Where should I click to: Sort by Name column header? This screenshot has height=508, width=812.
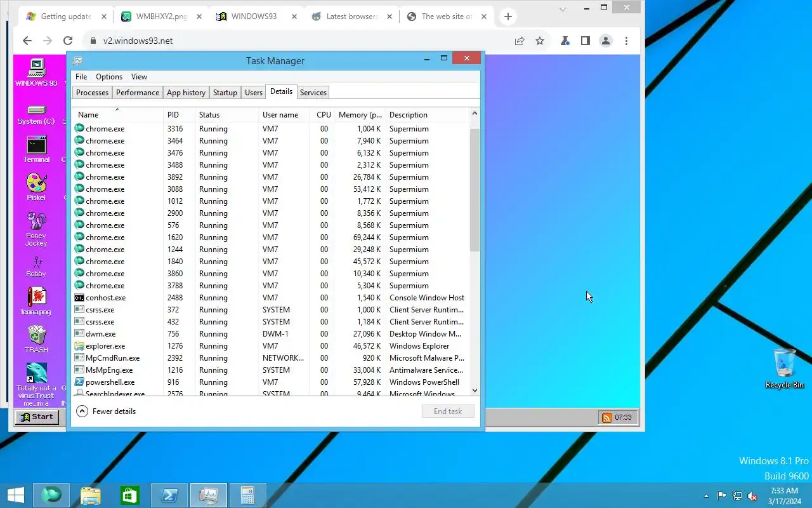(x=117, y=115)
